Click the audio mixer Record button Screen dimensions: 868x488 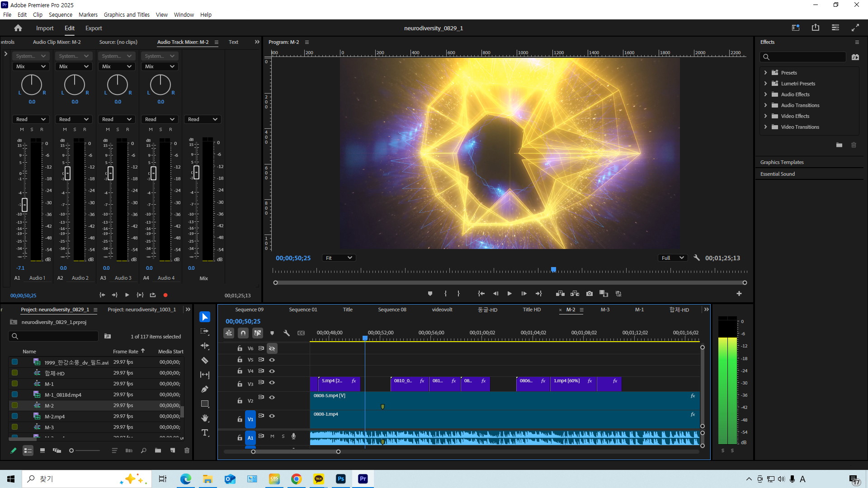(165, 295)
